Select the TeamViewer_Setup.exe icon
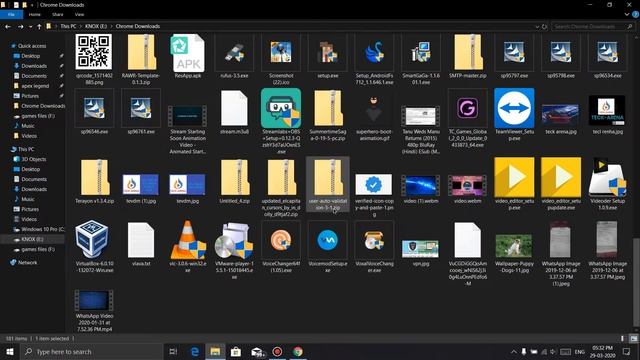This screenshot has height=360, width=640. click(x=514, y=108)
